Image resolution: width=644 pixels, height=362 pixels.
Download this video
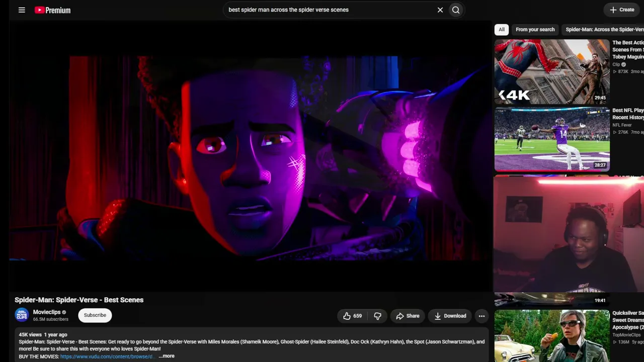pos(450,316)
